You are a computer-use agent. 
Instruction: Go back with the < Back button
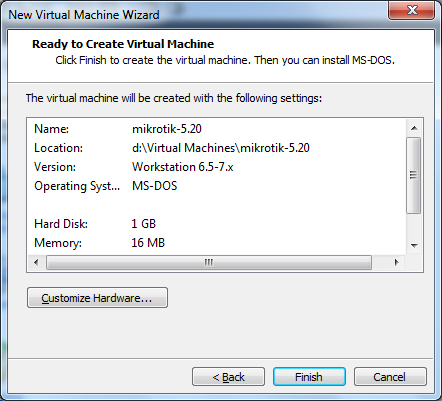click(228, 377)
